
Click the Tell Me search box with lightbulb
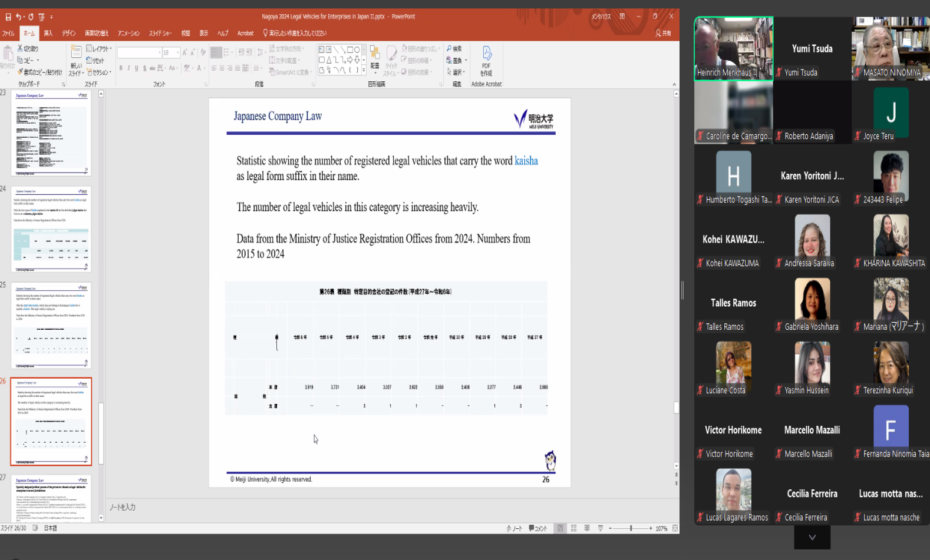pos(295,34)
